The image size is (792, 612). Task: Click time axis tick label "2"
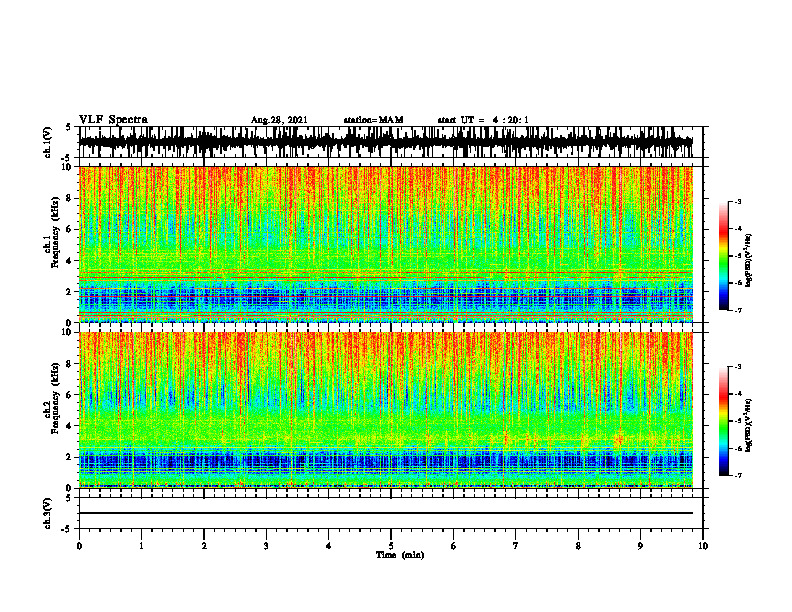204,546
